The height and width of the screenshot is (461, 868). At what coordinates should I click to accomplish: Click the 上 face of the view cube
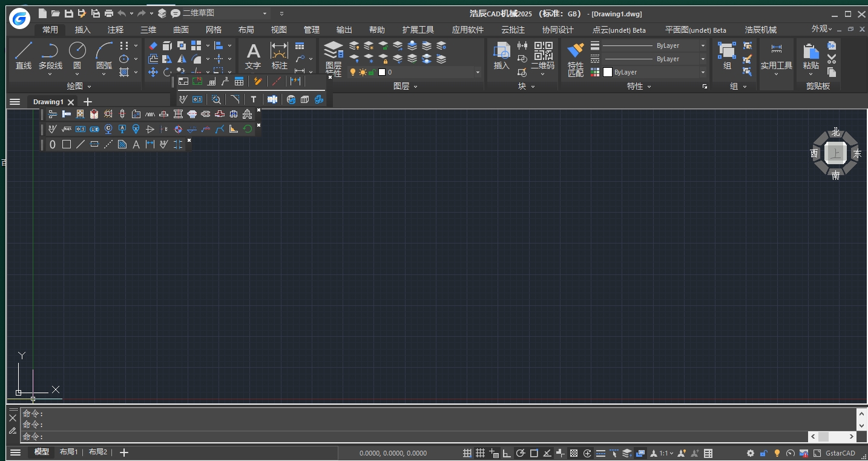tap(836, 153)
